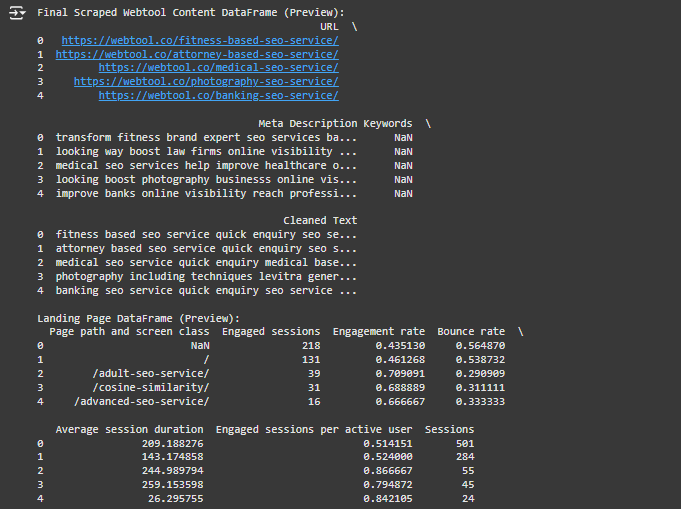Select text 'transform fitness brand expert seo services ba...'
Viewport: 681px width, 509px height.
pos(206,138)
